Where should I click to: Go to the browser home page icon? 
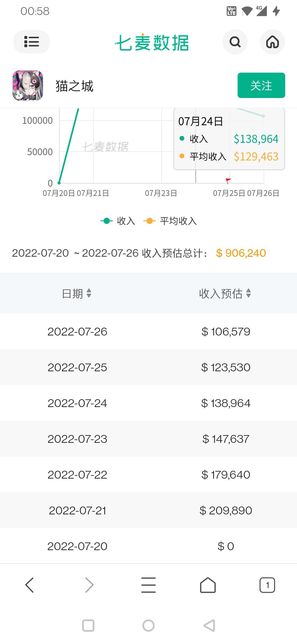pyautogui.click(x=208, y=585)
